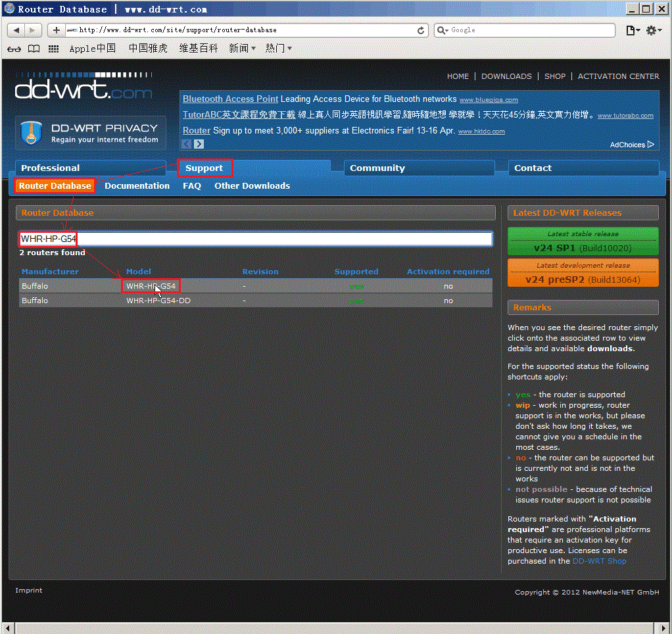Open the TutorABC ad link

coord(239,114)
